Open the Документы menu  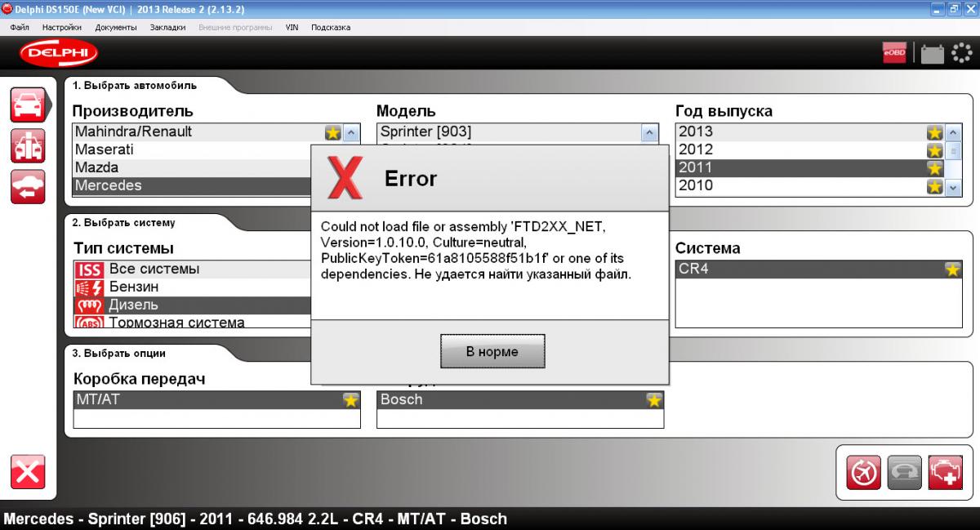click(116, 27)
